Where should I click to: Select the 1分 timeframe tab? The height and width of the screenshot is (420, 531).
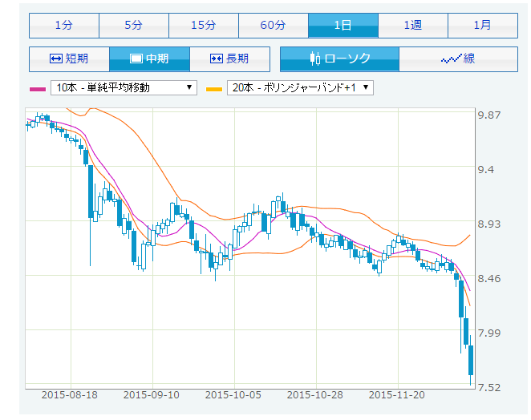tap(64, 26)
